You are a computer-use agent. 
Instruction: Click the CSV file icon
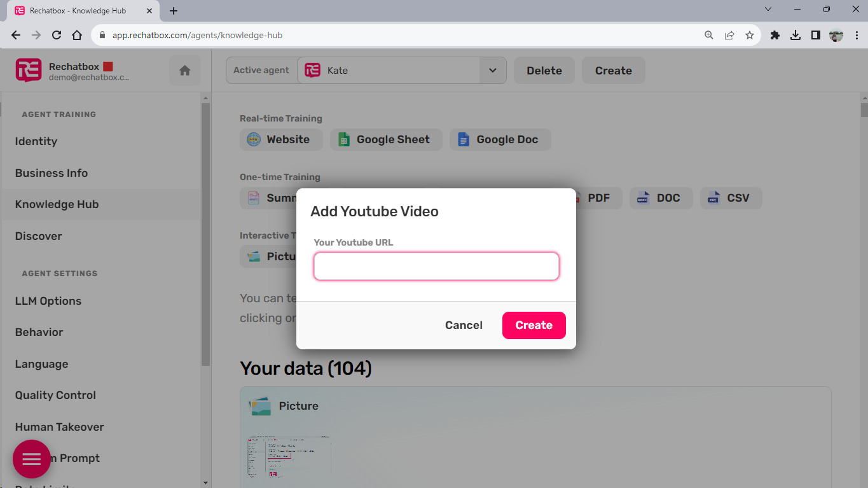(713, 198)
